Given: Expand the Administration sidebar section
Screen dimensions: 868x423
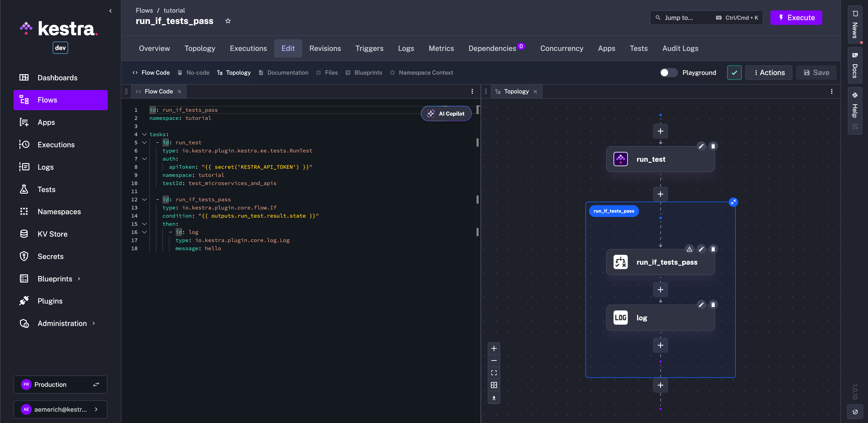Looking at the screenshot, I should (94, 323).
